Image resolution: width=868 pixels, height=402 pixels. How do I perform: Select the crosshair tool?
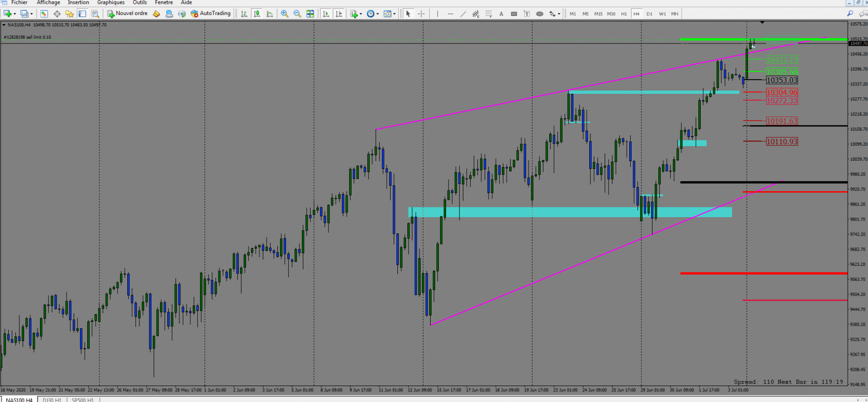pos(421,14)
